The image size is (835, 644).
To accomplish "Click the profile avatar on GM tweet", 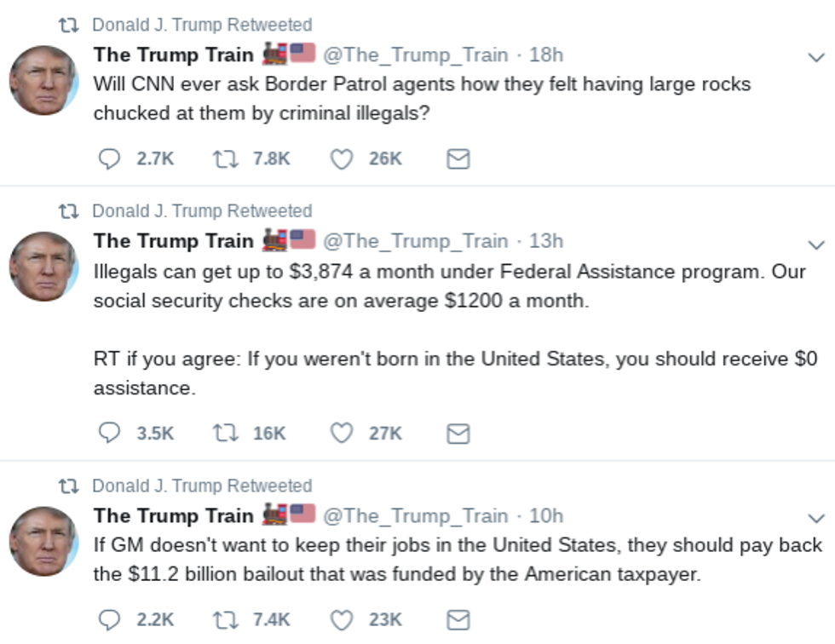I will click(x=43, y=541).
